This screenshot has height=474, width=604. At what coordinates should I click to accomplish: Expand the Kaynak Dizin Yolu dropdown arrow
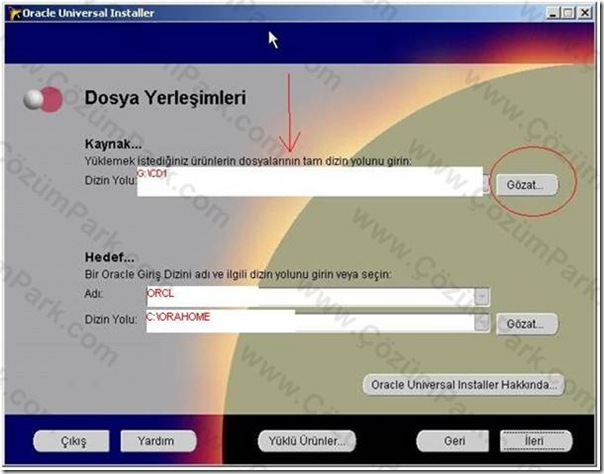[486, 184]
